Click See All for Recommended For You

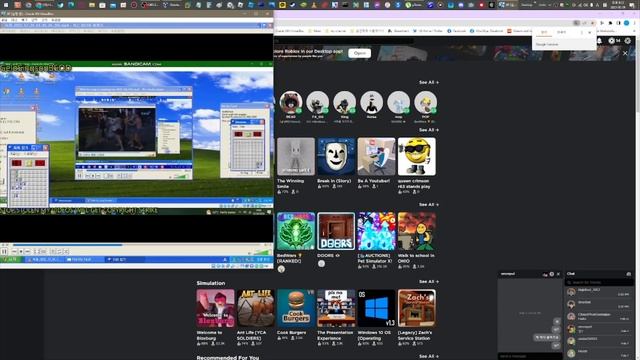point(429,356)
